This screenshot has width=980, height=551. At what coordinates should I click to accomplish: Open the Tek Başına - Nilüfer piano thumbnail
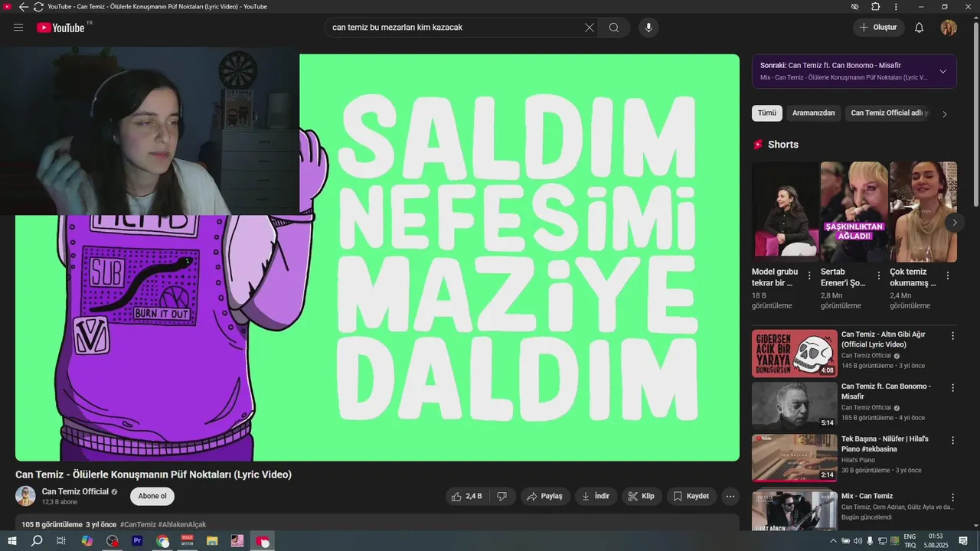tap(795, 458)
